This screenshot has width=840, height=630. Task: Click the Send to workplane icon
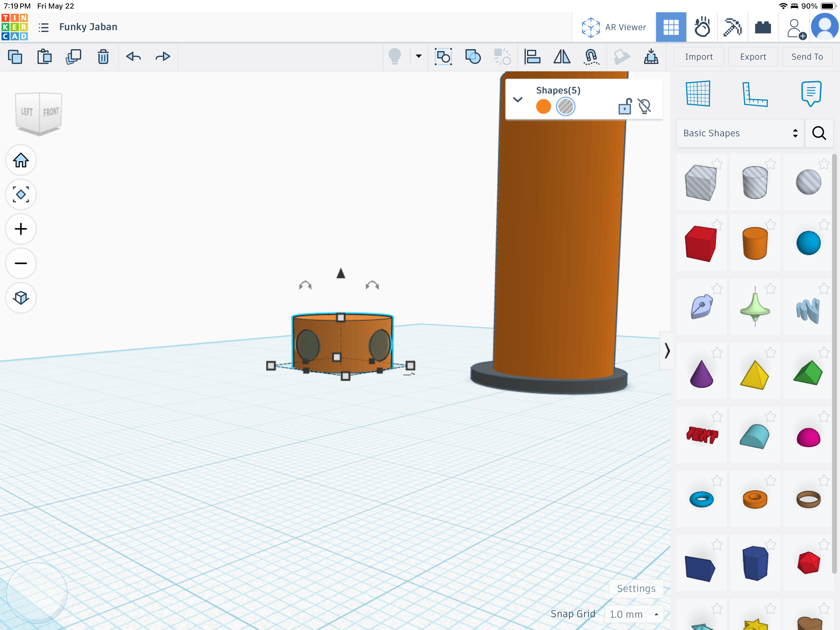(651, 57)
